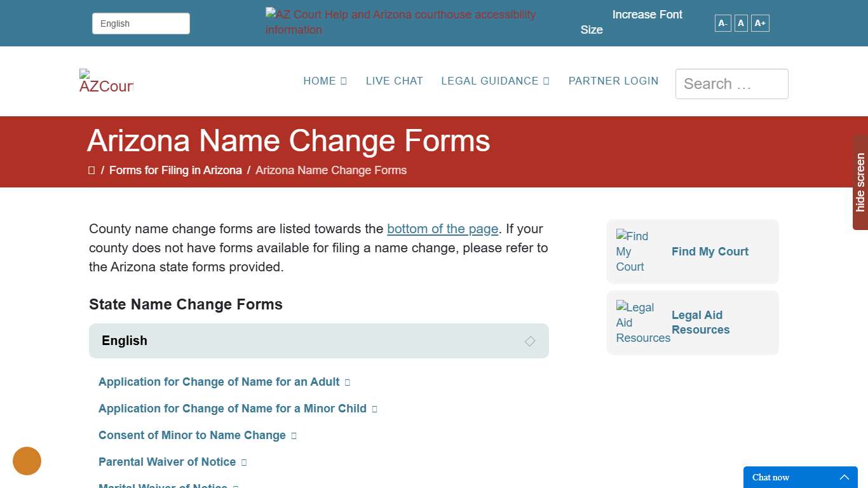Expand the LEGAL GUIDANCE dropdown menu
The height and width of the screenshot is (488, 868).
click(495, 81)
